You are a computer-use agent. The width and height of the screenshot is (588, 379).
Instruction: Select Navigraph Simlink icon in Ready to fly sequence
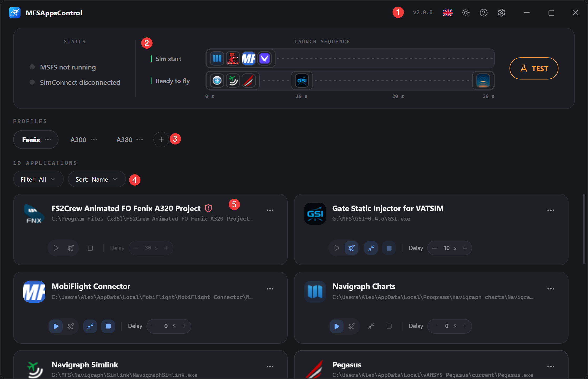[233, 81]
